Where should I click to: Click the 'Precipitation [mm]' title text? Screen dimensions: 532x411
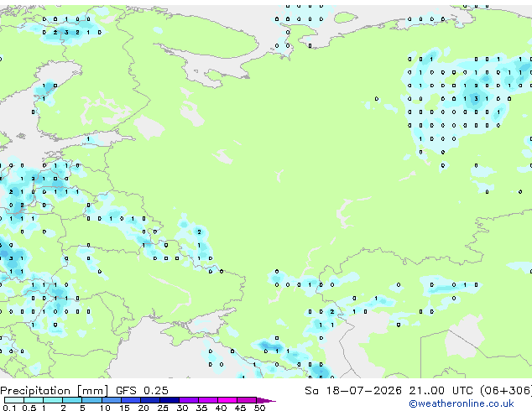(x=55, y=391)
